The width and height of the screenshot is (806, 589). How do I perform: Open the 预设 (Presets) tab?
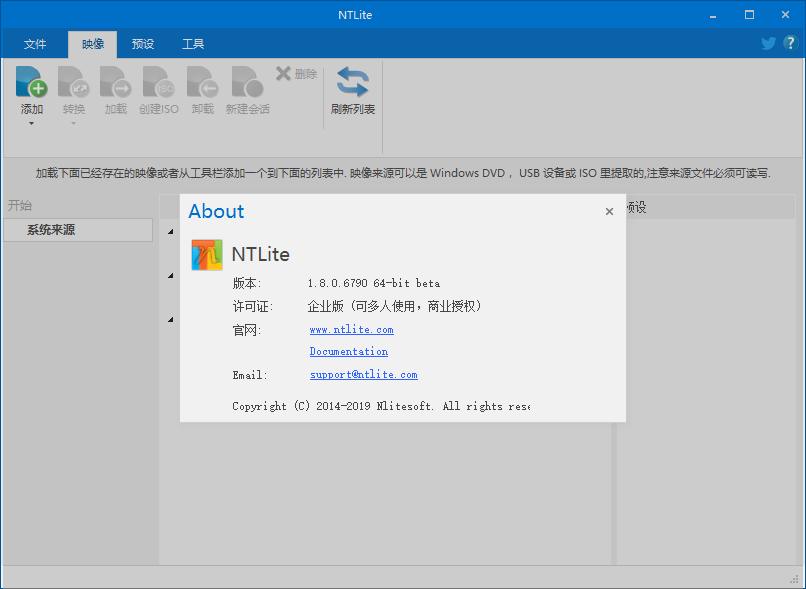pos(143,44)
